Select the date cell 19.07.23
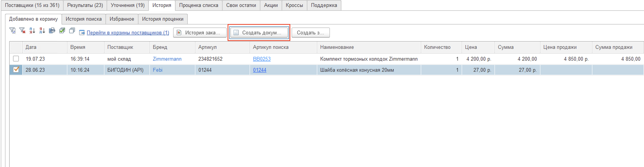The height and width of the screenshot is (167, 644). (x=45, y=59)
